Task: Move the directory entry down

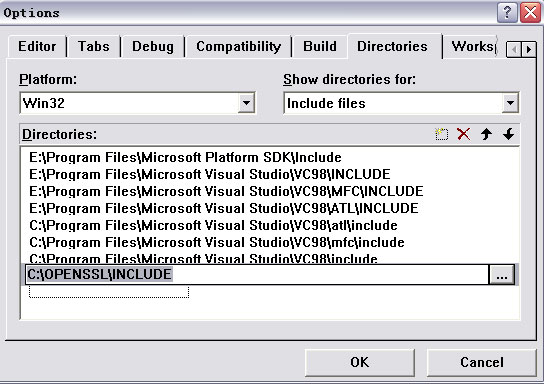Action: tap(509, 134)
